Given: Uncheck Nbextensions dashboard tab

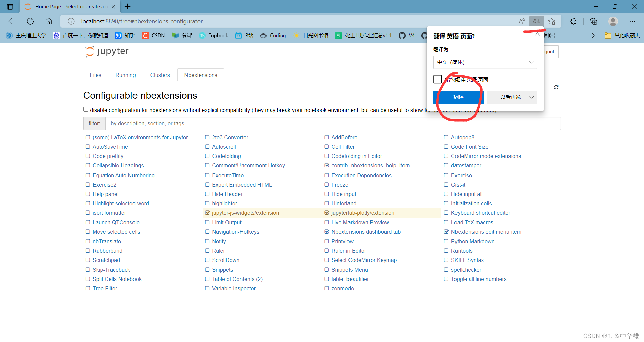Looking at the screenshot, I should point(327,232).
